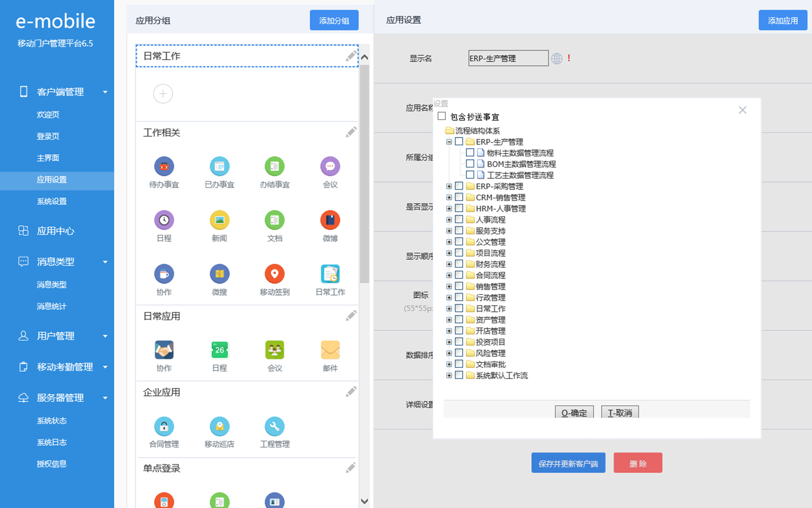Open the 工程管理 wrench icon
Screen dimensions: 812x508
coord(274,426)
